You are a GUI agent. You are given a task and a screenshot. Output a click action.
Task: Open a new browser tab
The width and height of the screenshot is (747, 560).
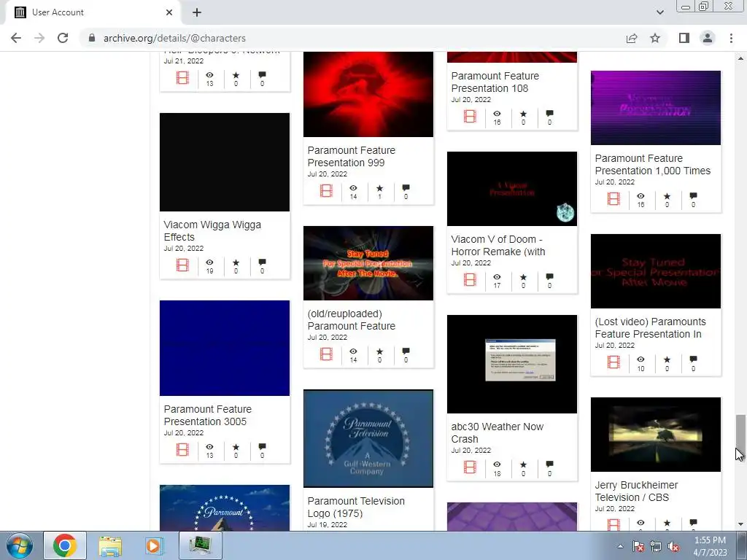(197, 12)
